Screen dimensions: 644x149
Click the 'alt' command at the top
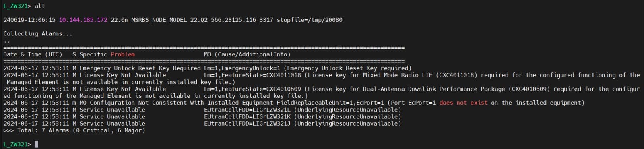(40, 6)
